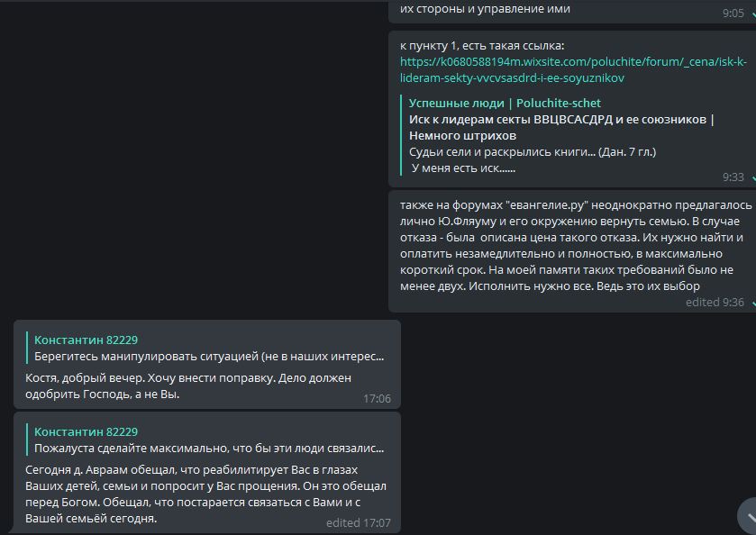Click the link preview headline about Иск к лидерам секты

pos(560,127)
